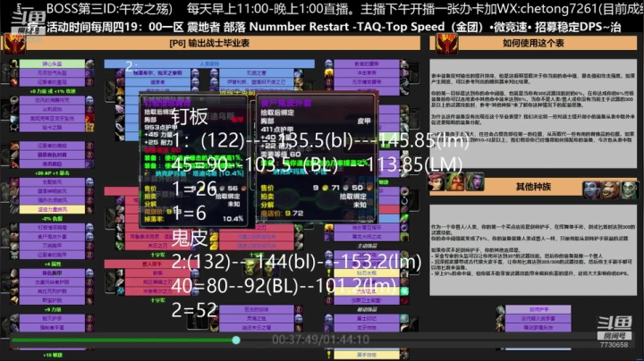The image size is (644, 361).
Task: Click helmet icon left of 狮心头盔
Action: click(x=14, y=64)
